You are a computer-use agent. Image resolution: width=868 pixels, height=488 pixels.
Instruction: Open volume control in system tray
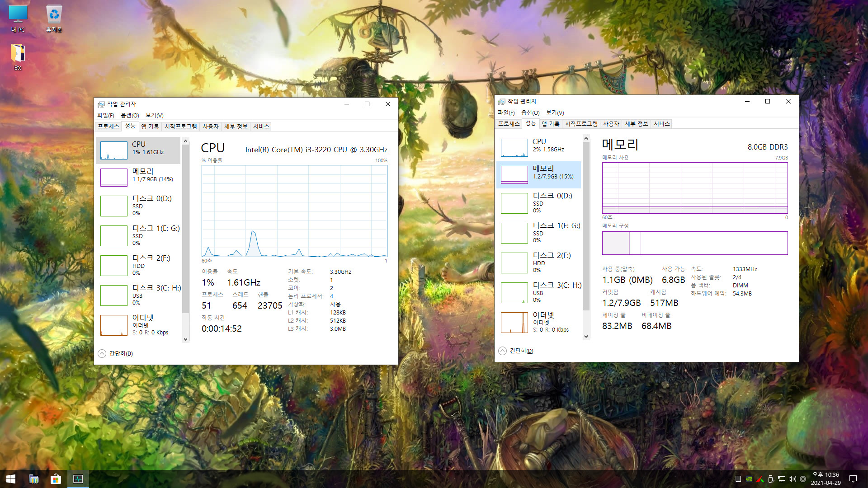coord(792,479)
